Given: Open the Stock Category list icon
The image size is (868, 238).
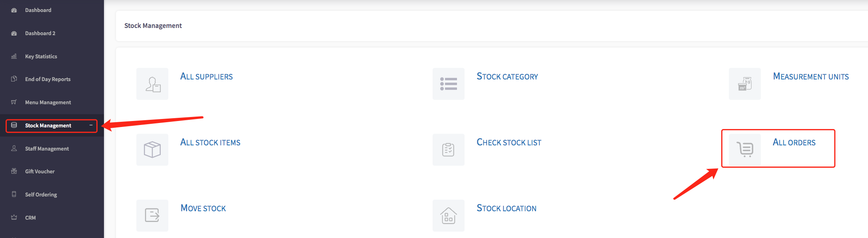Looking at the screenshot, I should point(449,84).
